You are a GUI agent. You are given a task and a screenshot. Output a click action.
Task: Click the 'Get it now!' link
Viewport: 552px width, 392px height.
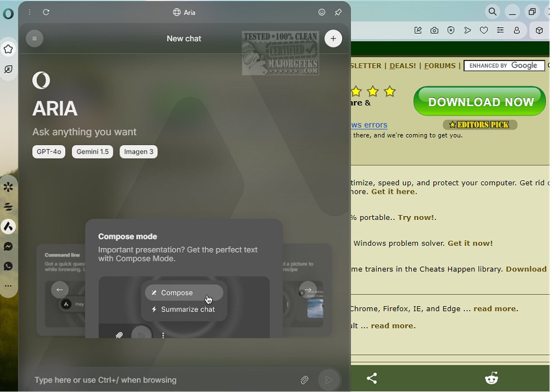pos(470,243)
